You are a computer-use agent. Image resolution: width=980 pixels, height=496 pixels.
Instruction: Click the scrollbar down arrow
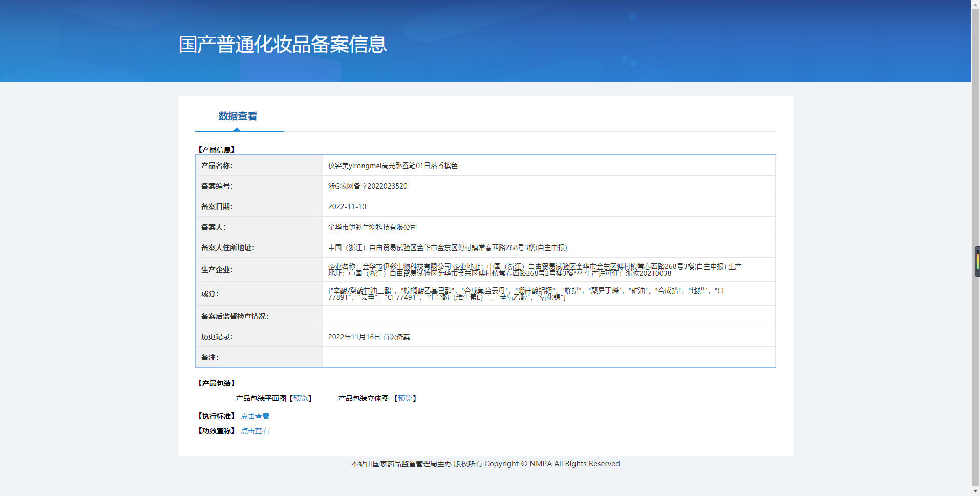pos(976,491)
